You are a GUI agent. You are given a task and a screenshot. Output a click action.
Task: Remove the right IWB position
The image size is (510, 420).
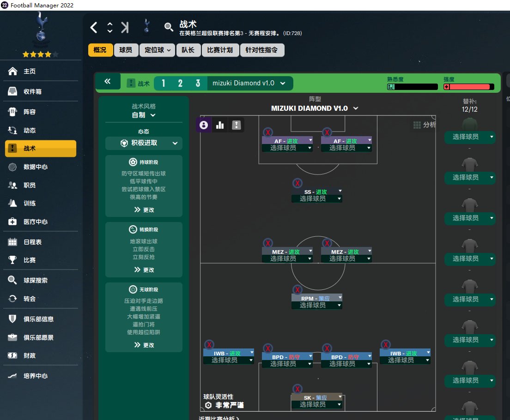tap(386, 345)
